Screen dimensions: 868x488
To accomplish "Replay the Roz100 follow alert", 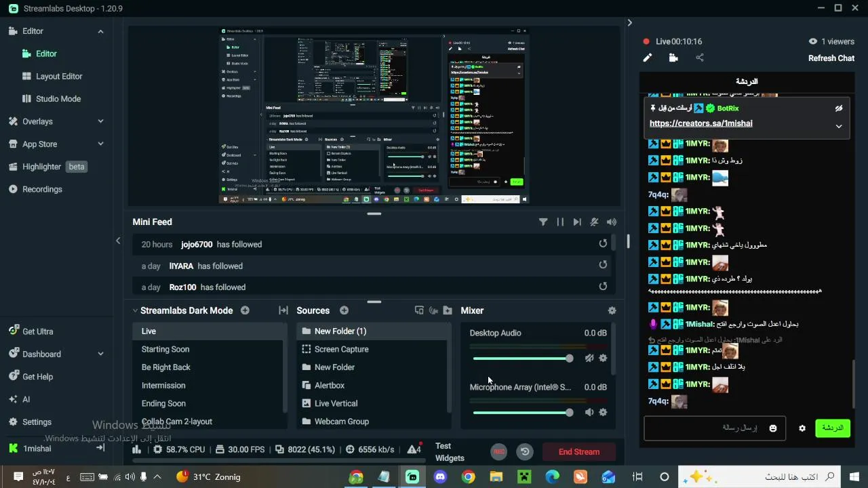I will pyautogui.click(x=603, y=287).
